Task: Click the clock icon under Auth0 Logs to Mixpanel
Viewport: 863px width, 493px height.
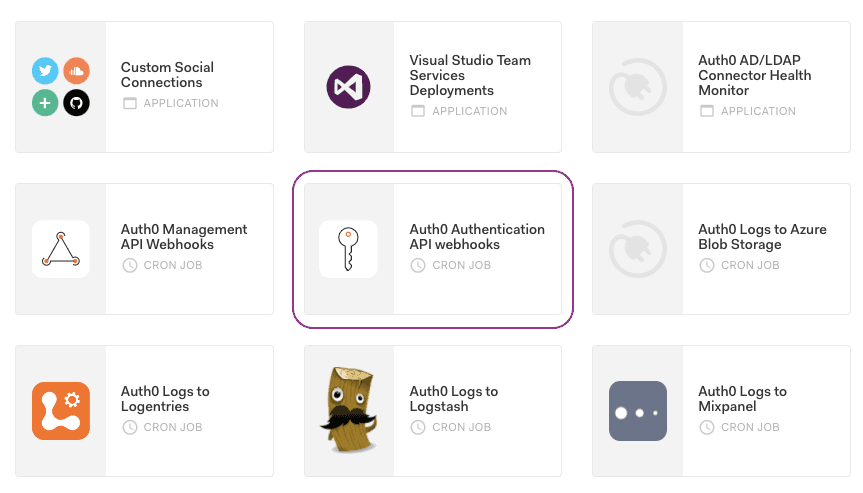Action: pos(707,427)
